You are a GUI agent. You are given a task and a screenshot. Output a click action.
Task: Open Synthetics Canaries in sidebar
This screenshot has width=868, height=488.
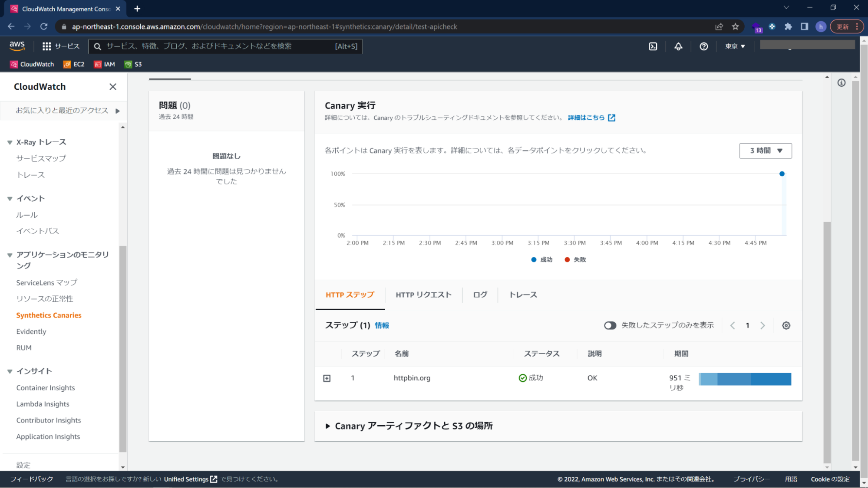(49, 315)
